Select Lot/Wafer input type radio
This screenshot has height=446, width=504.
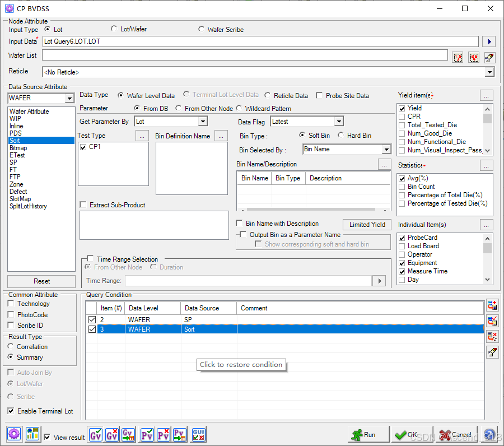pos(114,29)
